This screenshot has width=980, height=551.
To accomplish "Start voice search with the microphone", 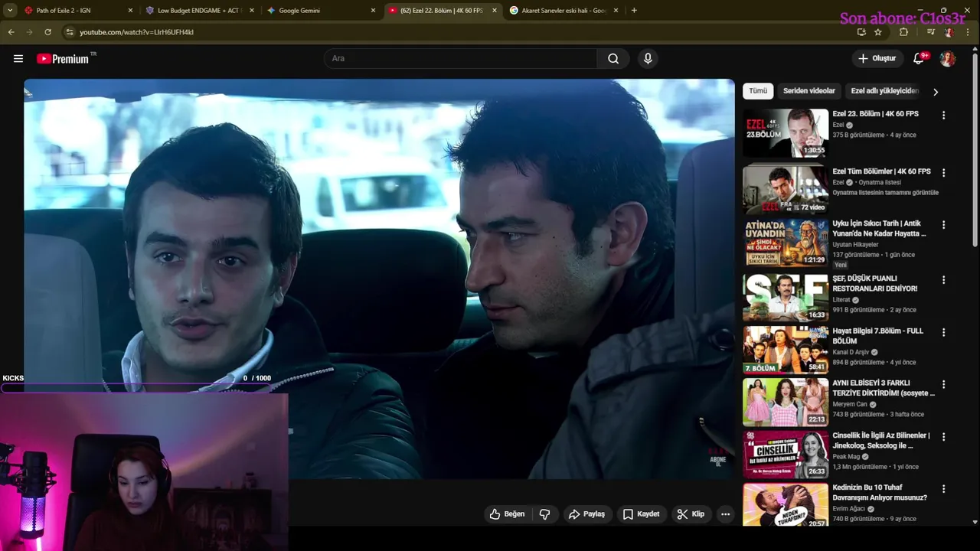I will [648, 59].
